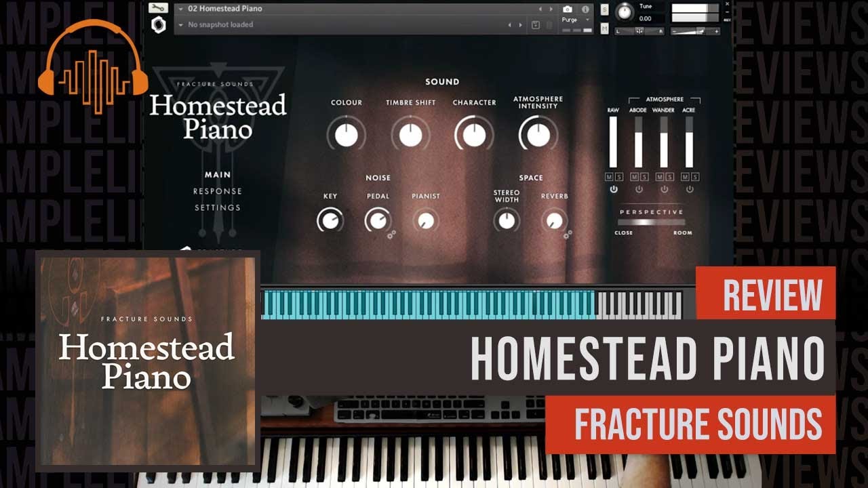868x488 pixels.
Task: Click the ATMOSPHERE INTENSITY knob
Action: coord(538,135)
